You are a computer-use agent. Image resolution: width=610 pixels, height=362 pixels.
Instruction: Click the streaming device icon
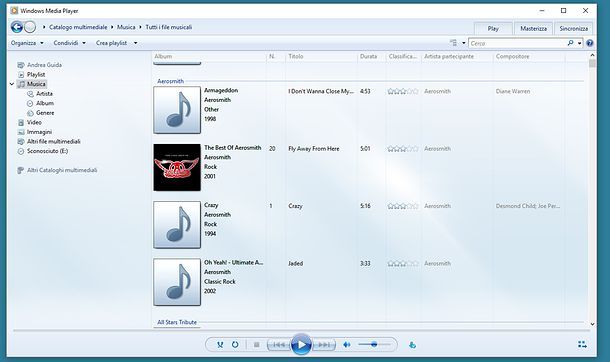pyautogui.click(x=412, y=345)
